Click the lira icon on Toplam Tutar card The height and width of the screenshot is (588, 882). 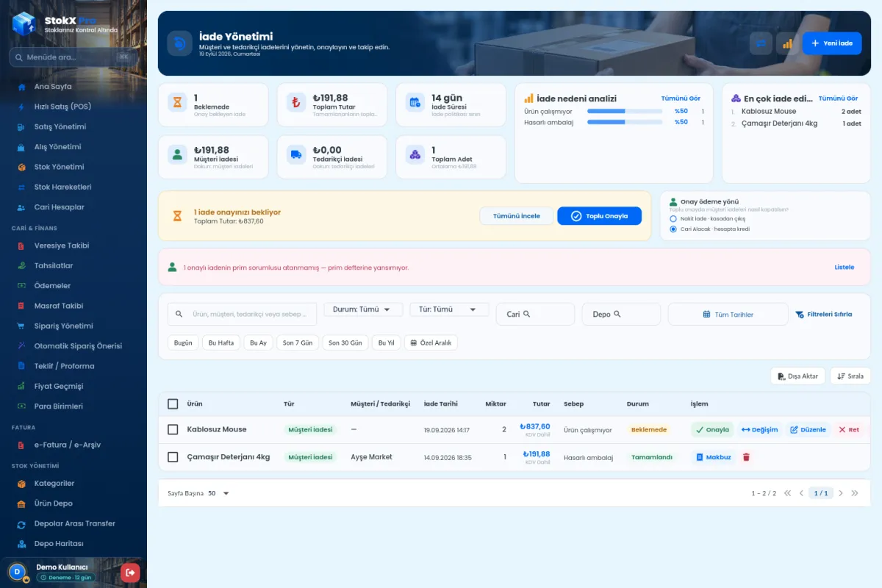295,103
